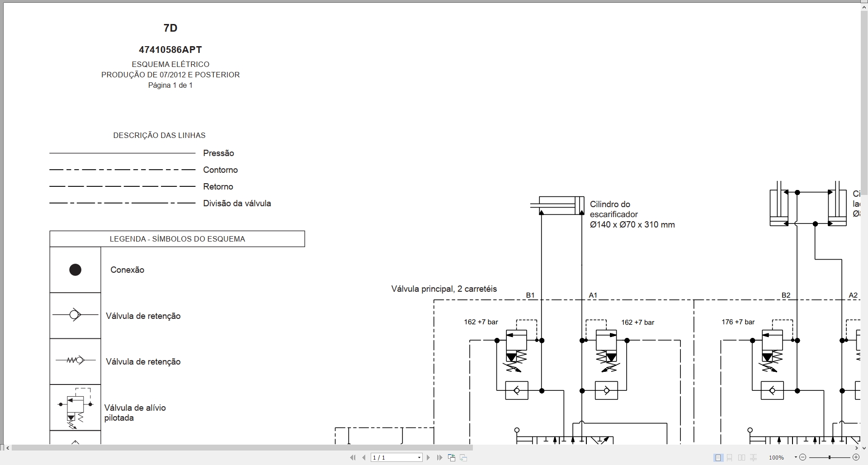The image size is (868, 465).
Task: Click the 'Válvula de alívio pilotada' label
Action: pyautogui.click(x=135, y=413)
